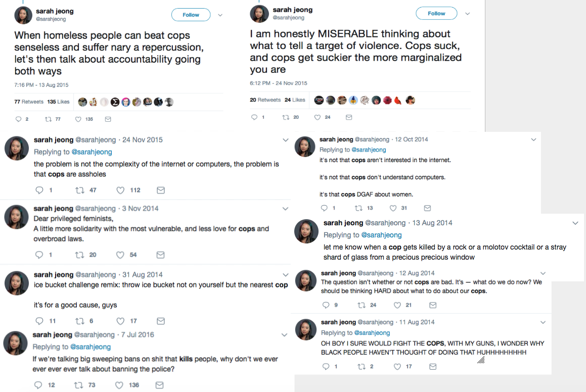View '24 Likes' list on MISERABLE tweet

[295, 100]
